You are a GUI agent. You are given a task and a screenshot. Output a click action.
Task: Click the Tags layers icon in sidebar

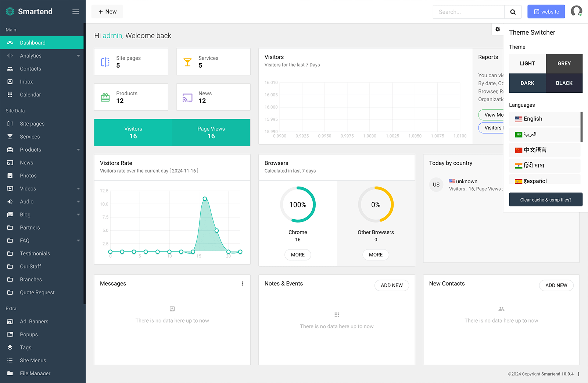pos(10,347)
